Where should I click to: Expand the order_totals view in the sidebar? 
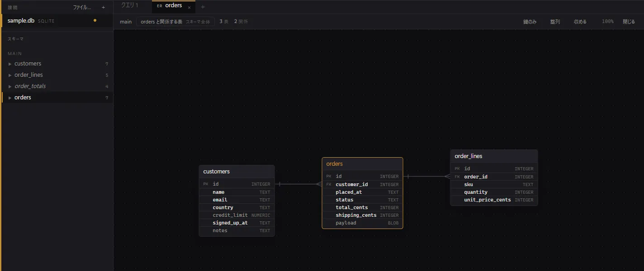coord(10,86)
